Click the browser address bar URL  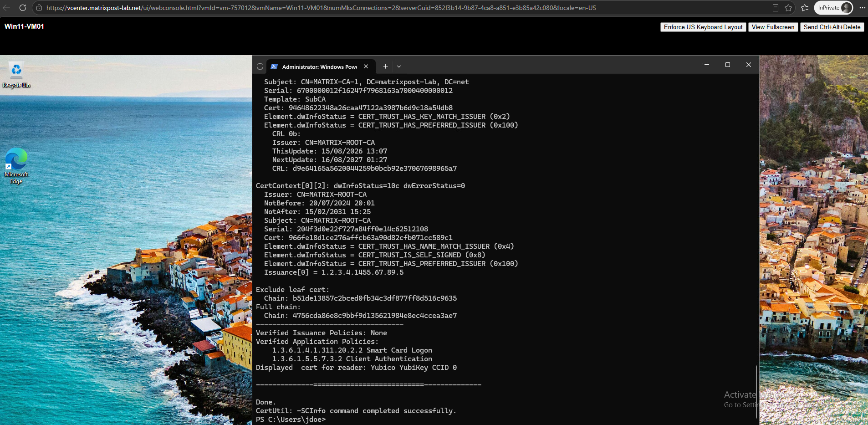(x=321, y=8)
